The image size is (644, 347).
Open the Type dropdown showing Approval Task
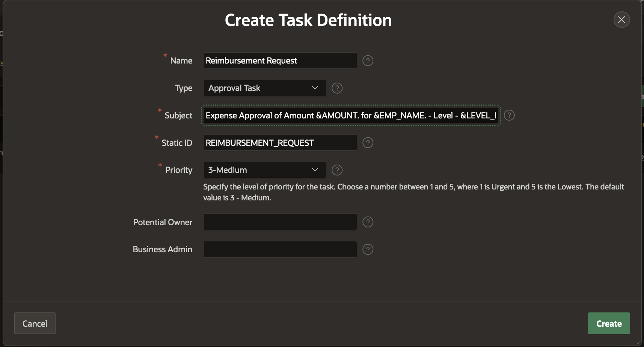[x=264, y=88]
